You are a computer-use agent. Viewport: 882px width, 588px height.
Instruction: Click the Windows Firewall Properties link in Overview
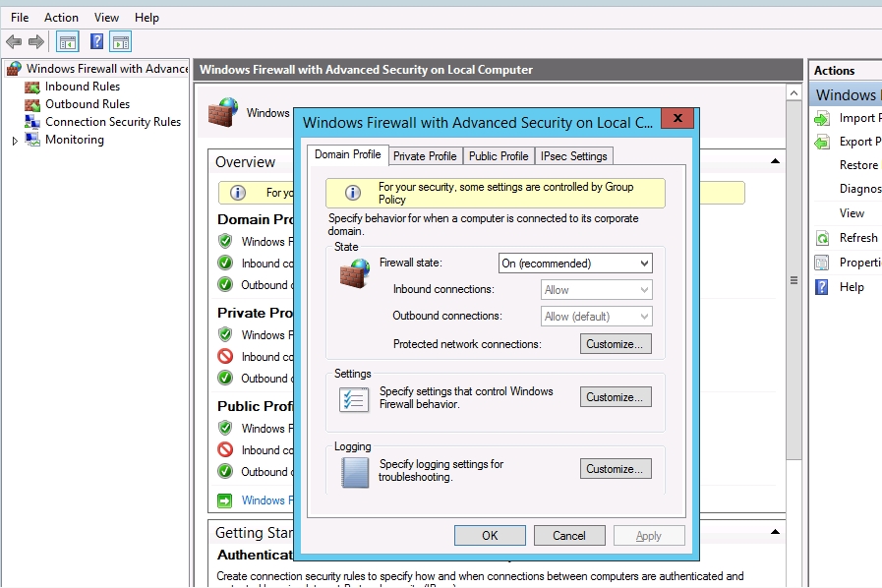pyautogui.click(x=267, y=500)
